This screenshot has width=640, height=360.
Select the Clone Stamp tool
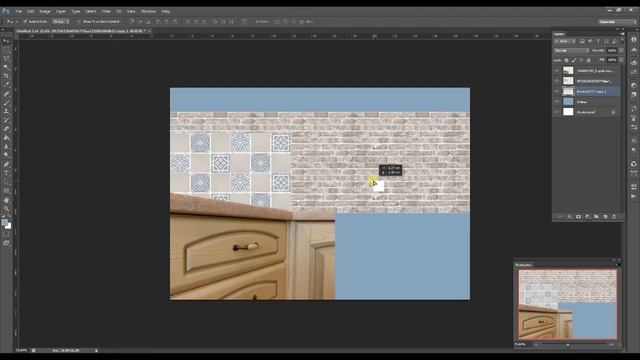click(6, 111)
